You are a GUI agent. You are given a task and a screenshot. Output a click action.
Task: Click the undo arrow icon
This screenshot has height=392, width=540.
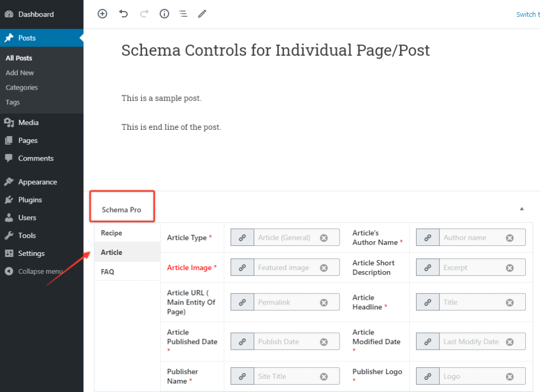pyautogui.click(x=123, y=14)
